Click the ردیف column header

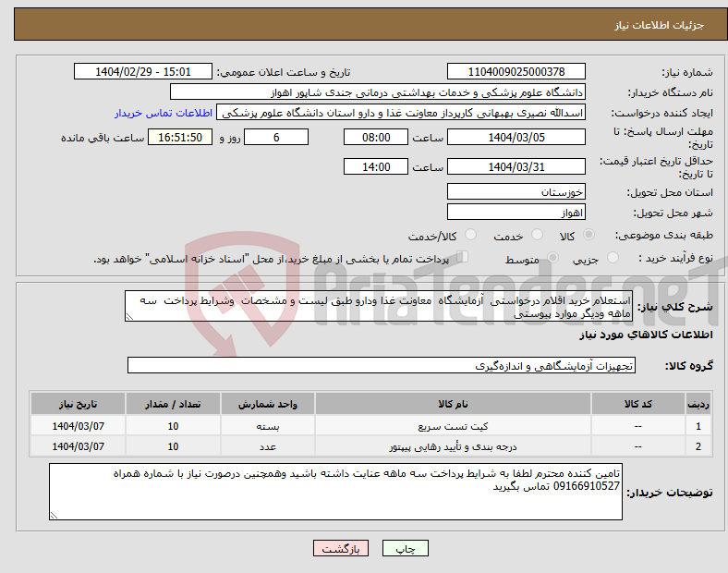698,404
